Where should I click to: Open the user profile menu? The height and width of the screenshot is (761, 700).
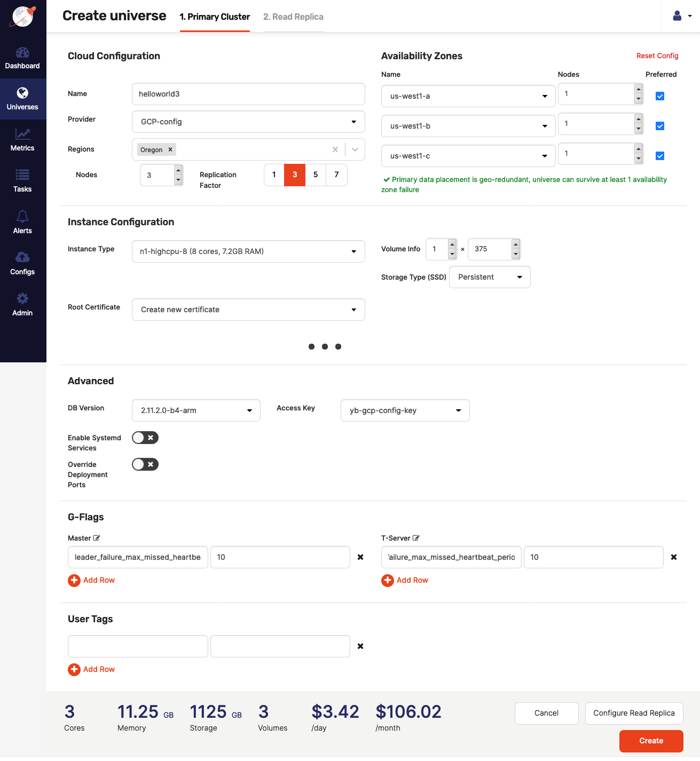pos(681,16)
